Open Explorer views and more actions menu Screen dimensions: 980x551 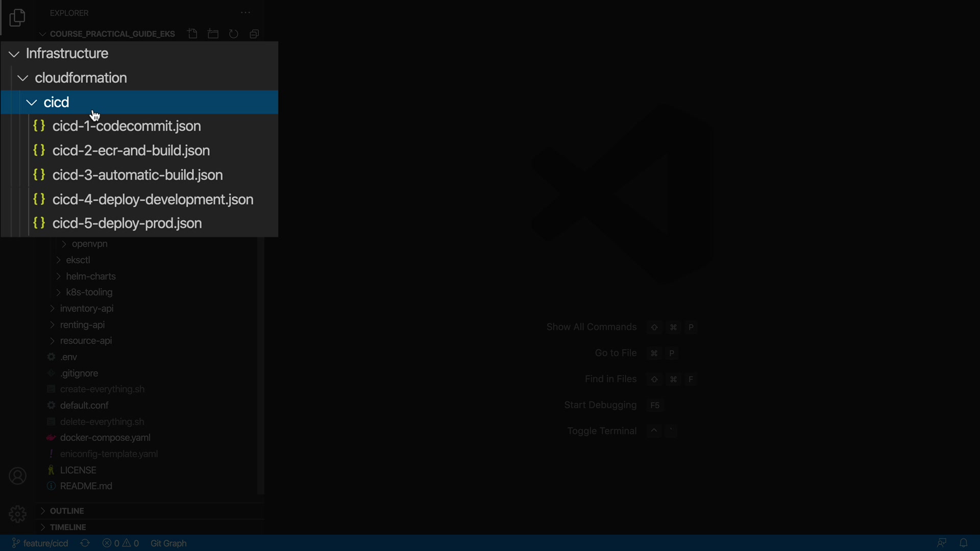tap(246, 13)
